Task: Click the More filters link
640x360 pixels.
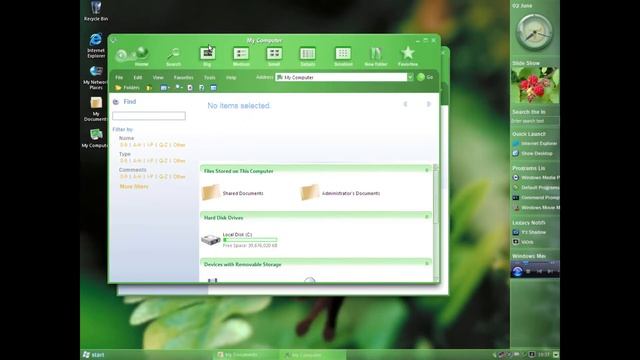Action: pyautogui.click(x=134, y=187)
